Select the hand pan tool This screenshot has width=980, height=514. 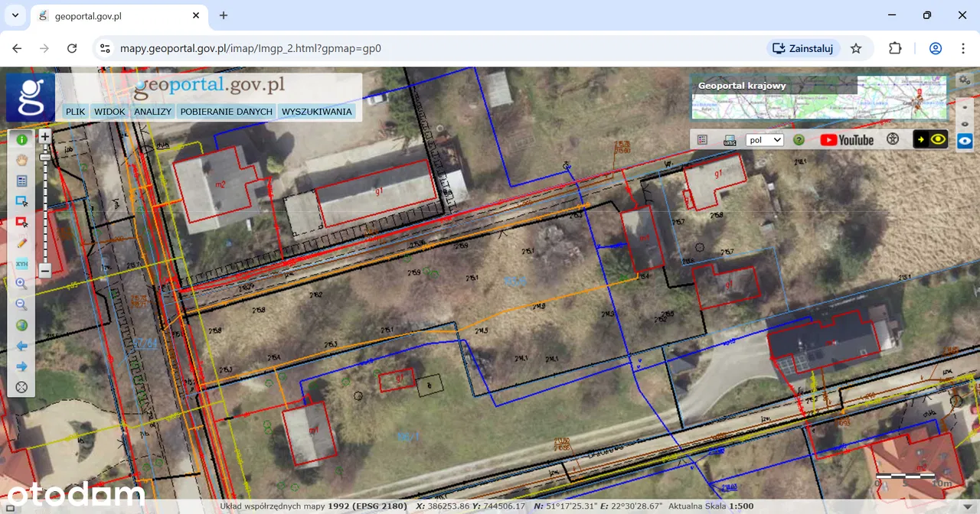click(x=21, y=160)
